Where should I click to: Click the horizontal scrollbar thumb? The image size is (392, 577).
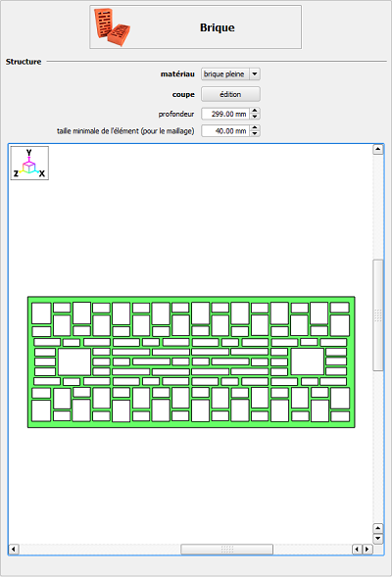(226, 550)
